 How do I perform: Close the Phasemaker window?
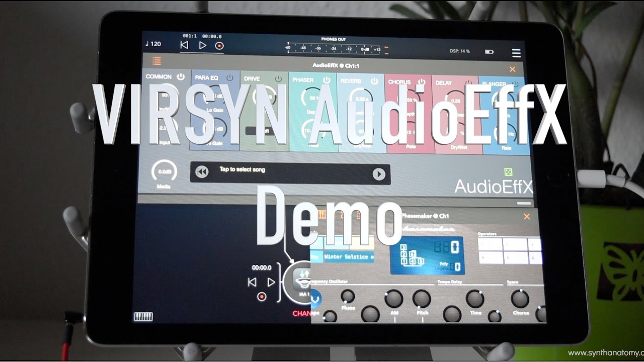(x=527, y=217)
